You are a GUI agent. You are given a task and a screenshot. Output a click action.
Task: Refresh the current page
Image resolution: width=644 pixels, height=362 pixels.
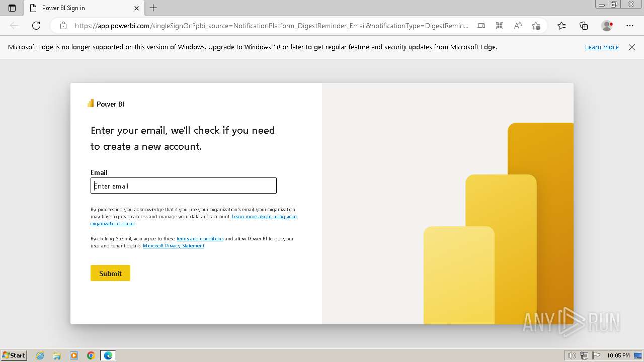pos(36,26)
